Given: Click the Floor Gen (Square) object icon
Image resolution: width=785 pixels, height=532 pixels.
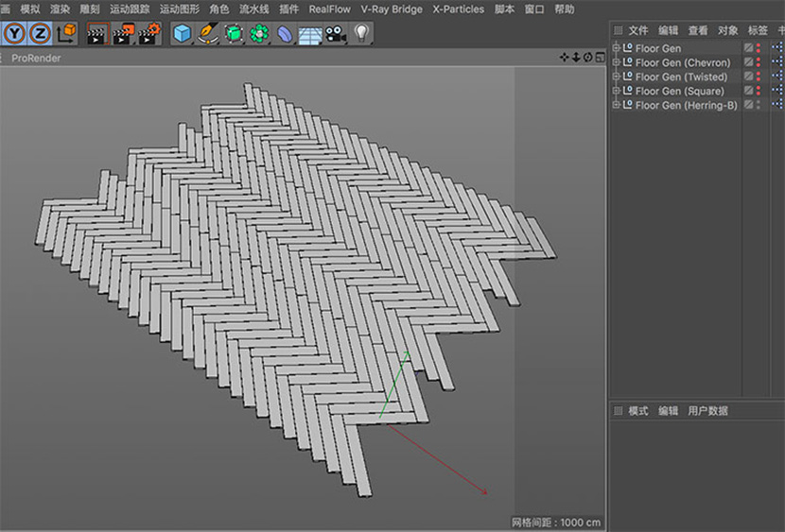Looking at the screenshot, I should [x=627, y=91].
